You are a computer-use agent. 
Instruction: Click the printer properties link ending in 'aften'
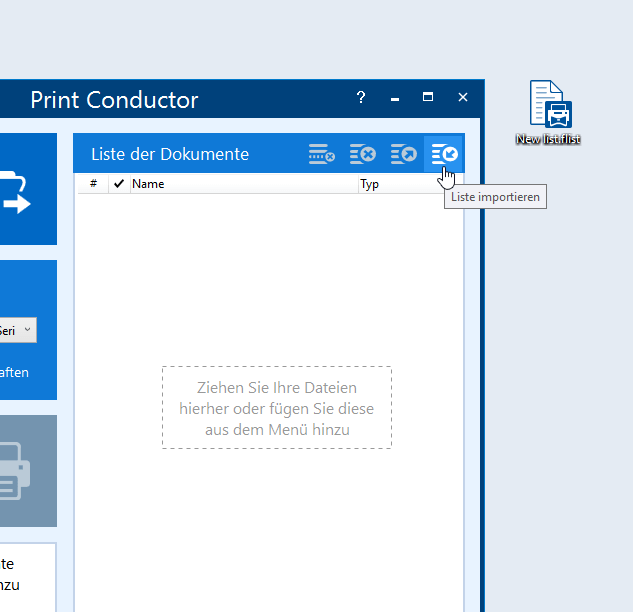point(14,372)
